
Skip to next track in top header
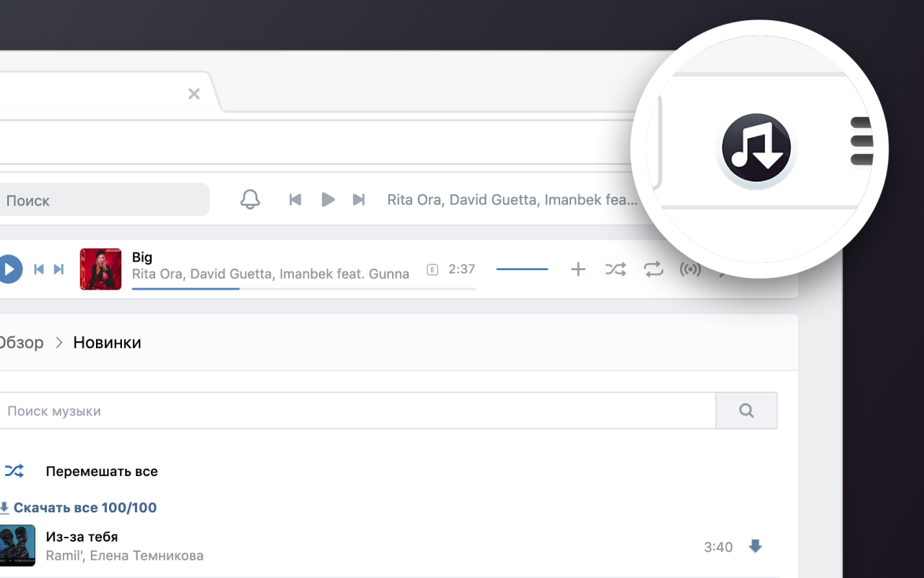(x=359, y=199)
